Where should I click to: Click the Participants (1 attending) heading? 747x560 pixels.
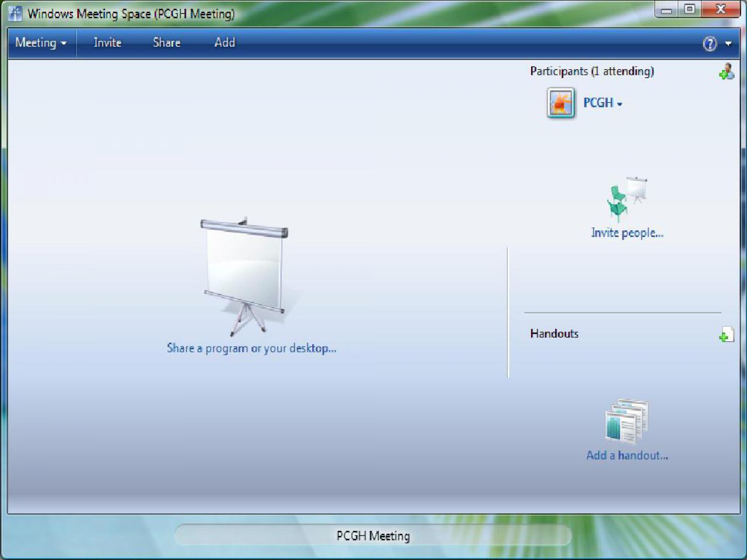tap(592, 71)
